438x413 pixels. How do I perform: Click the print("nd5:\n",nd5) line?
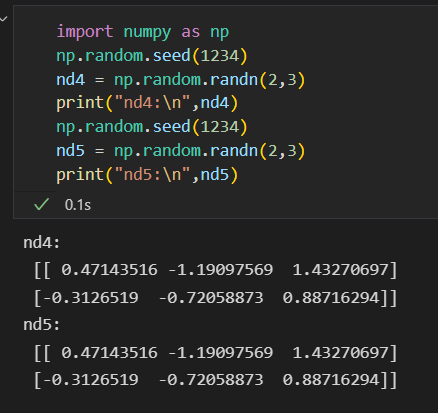pyautogui.click(x=147, y=175)
